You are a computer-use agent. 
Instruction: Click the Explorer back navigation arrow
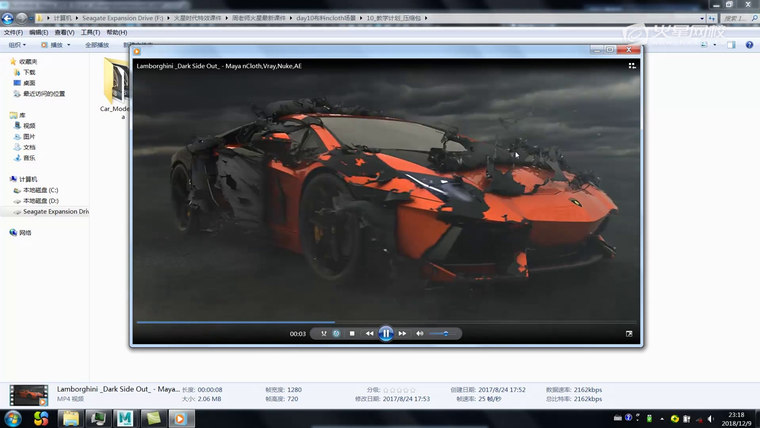coord(8,18)
